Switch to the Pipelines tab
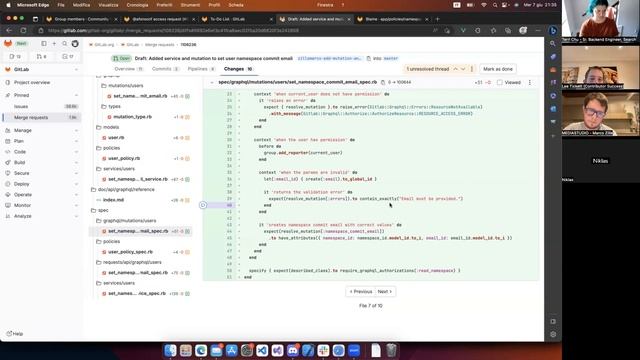Screen dimensions: 640x360 [x=201, y=69]
